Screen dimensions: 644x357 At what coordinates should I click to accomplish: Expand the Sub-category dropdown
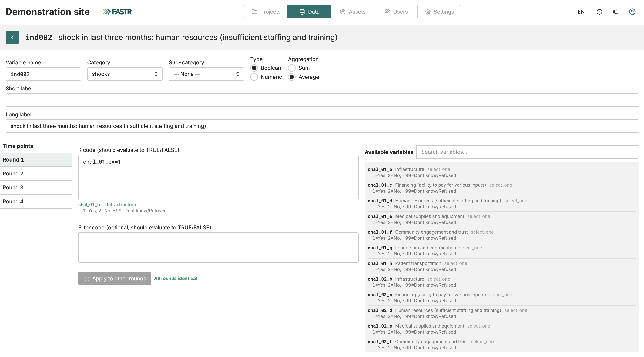(206, 74)
